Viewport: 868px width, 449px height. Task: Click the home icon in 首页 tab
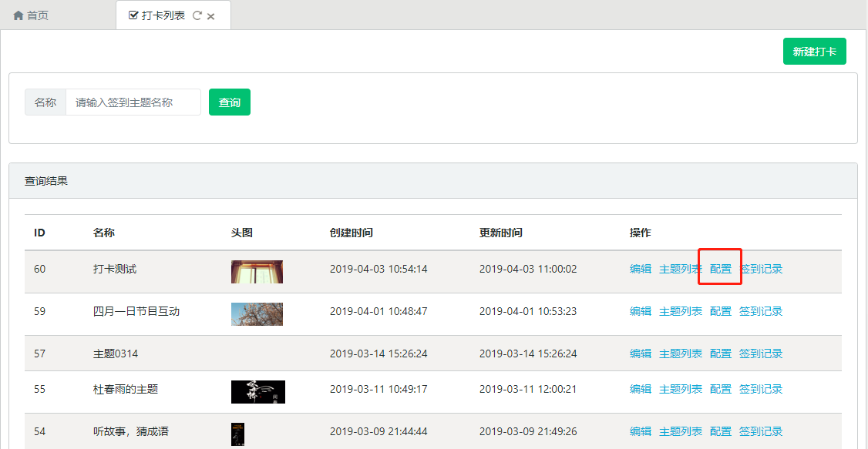click(x=19, y=15)
